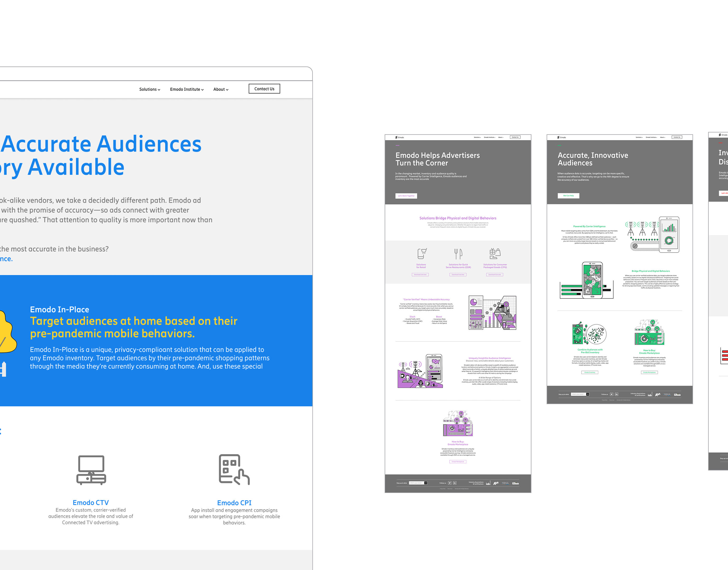Click the CPG gift and bag icon
The height and width of the screenshot is (570, 728).
[495, 254]
